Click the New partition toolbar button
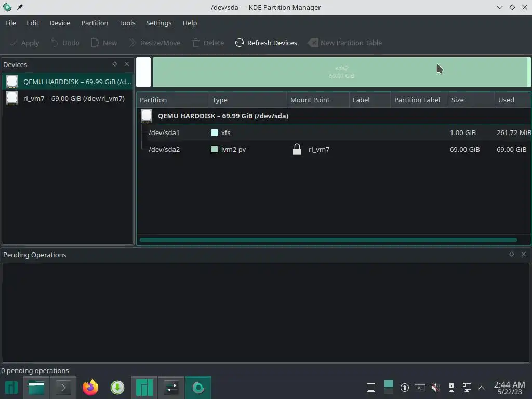The image size is (532, 399). pyautogui.click(x=104, y=43)
